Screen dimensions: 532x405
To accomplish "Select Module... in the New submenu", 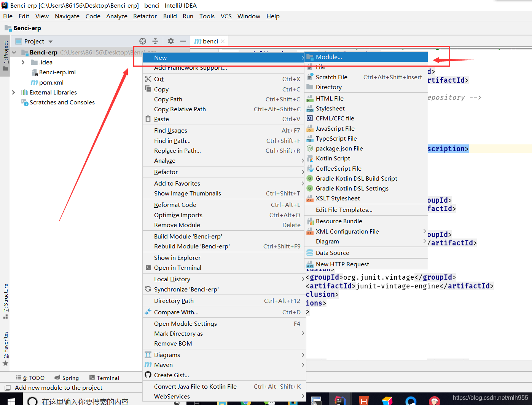I will (366, 57).
